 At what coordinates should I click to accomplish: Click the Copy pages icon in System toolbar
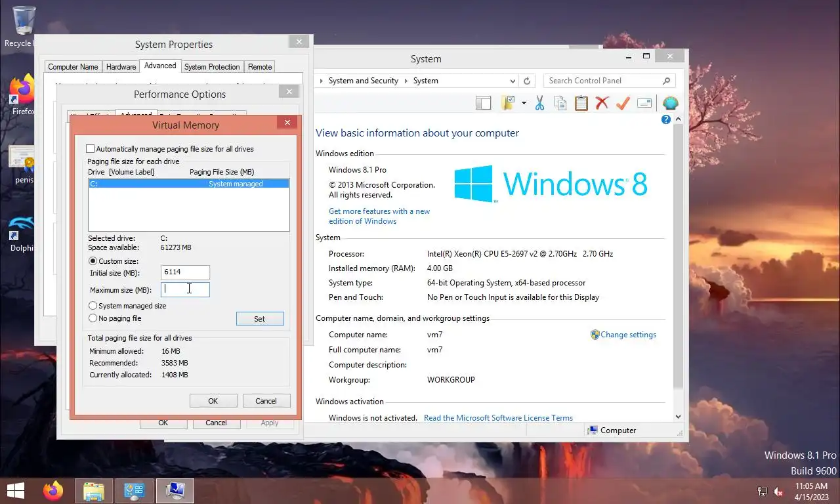560,103
